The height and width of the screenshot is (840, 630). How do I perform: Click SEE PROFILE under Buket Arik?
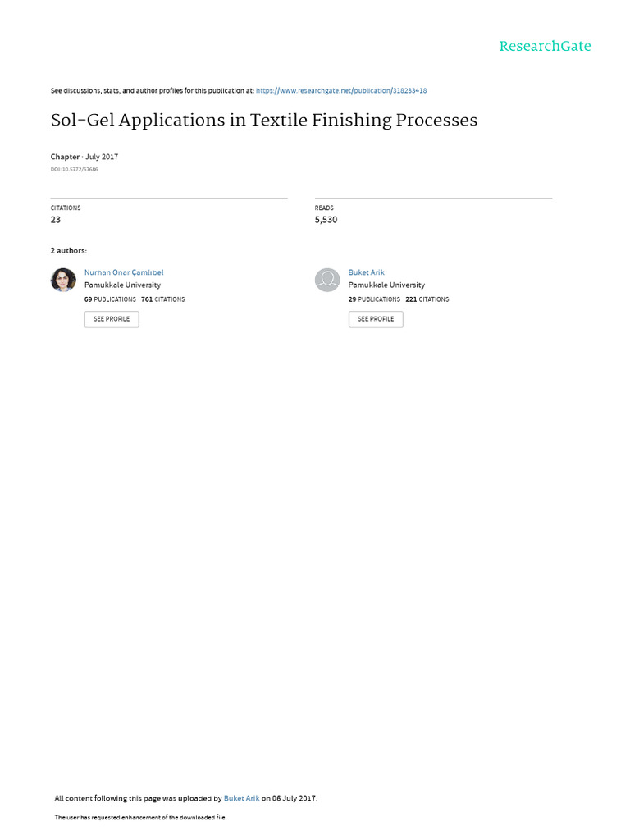[x=376, y=319]
